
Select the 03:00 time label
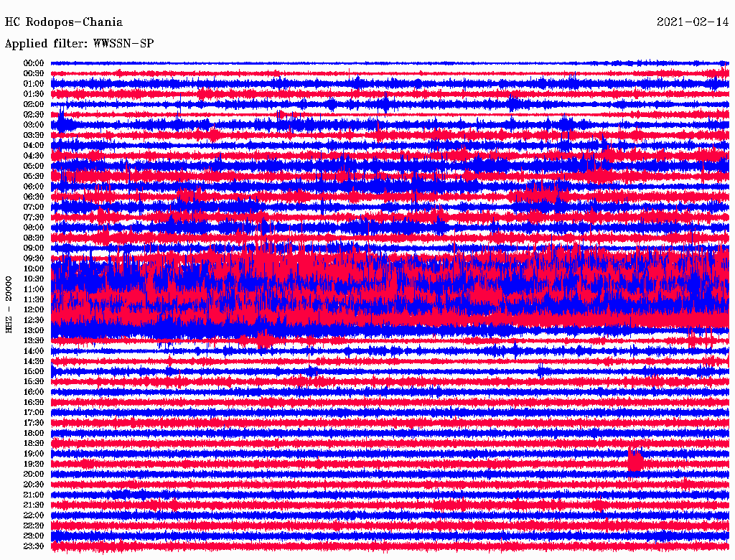coord(34,125)
